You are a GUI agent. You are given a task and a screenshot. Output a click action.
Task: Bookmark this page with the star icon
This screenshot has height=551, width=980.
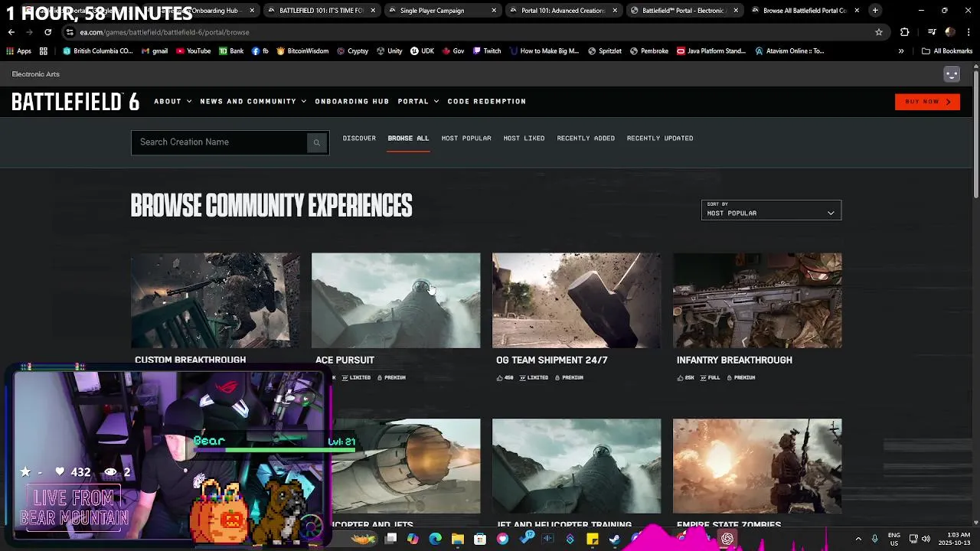pyautogui.click(x=879, y=32)
